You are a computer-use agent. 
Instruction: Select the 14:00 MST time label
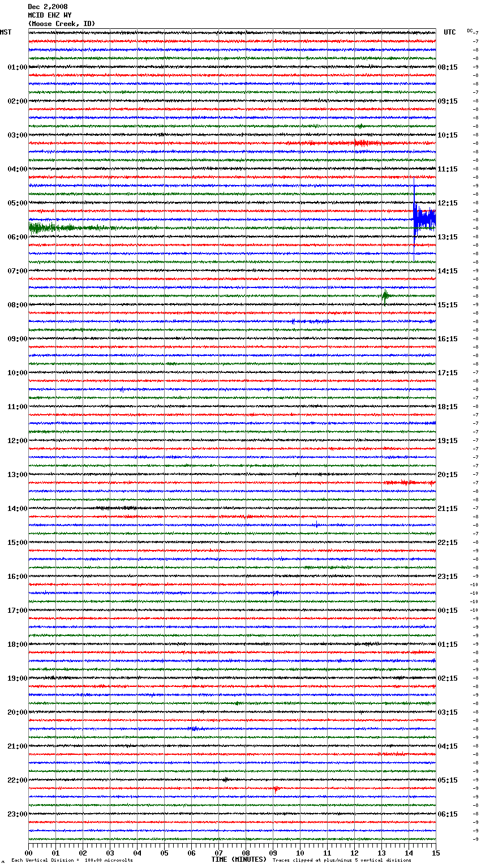click(18, 509)
